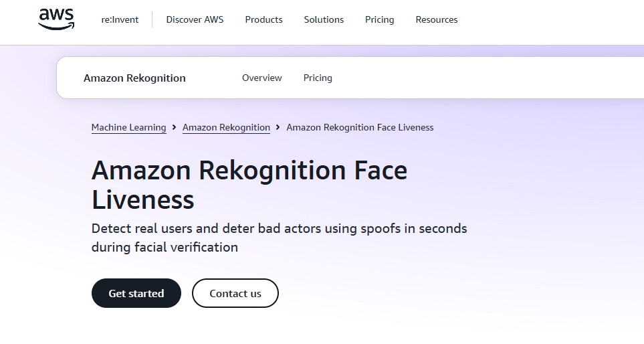The width and height of the screenshot is (644, 344).
Task: Open the Discover AWS menu
Action: pyautogui.click(x=195, y=19)
